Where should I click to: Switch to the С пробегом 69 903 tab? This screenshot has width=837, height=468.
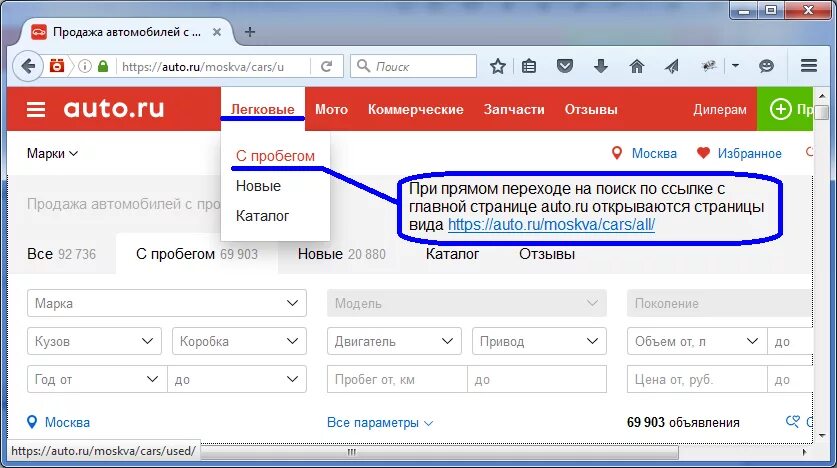point(197,254)
